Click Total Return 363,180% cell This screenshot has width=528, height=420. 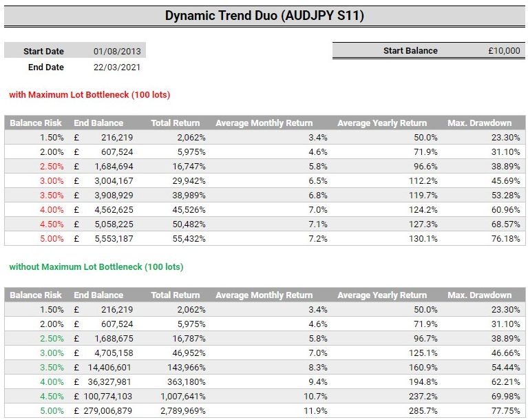(x=187, y=382)
